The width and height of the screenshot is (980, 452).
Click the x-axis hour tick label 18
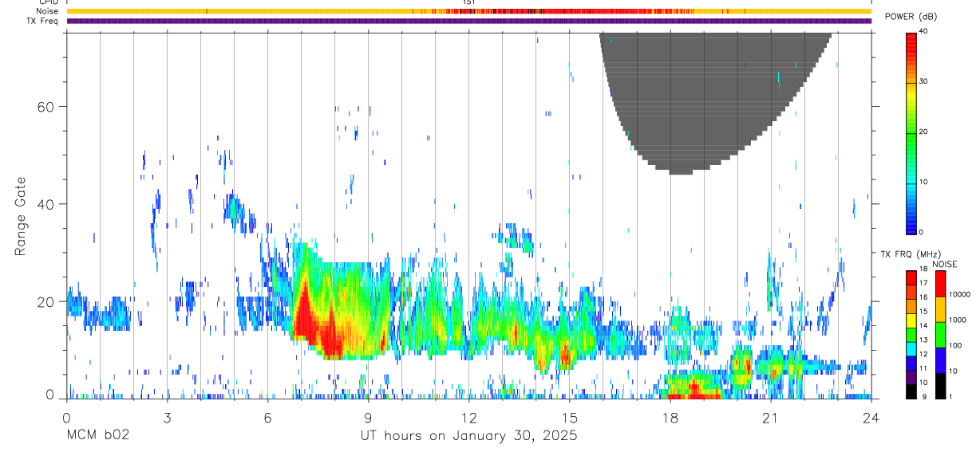click(670, 418)
